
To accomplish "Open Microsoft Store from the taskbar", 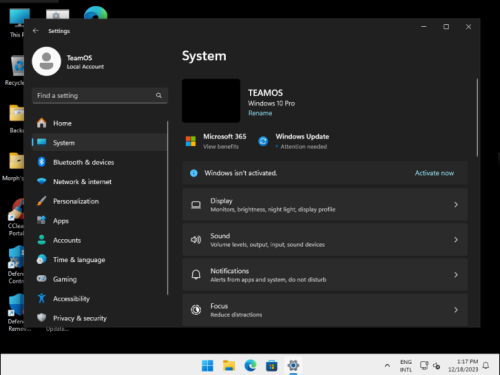I will 272,365.
